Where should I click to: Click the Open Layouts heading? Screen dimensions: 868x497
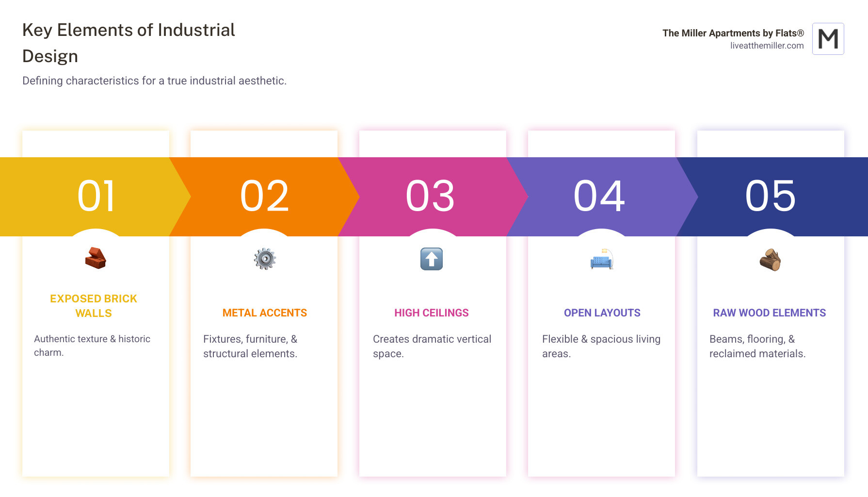[602, 313]
